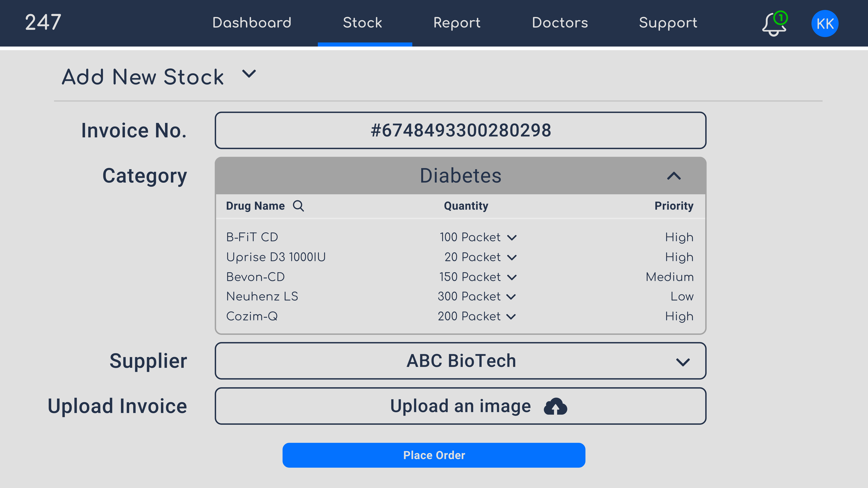The height and width of the screenshot is (488, 868).
Task: Open the Doctors tab
Action: pyautogui.click(x=560, y=23)
